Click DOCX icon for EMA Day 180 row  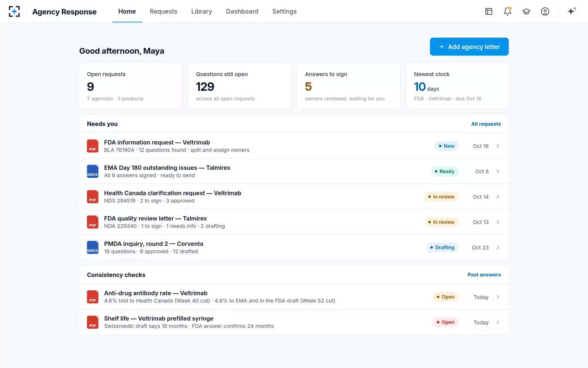93,171
